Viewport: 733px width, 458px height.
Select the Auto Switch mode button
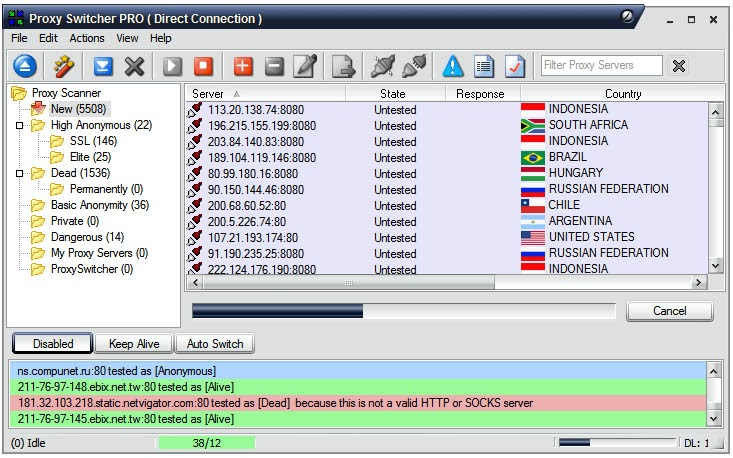tap(215, 344)
